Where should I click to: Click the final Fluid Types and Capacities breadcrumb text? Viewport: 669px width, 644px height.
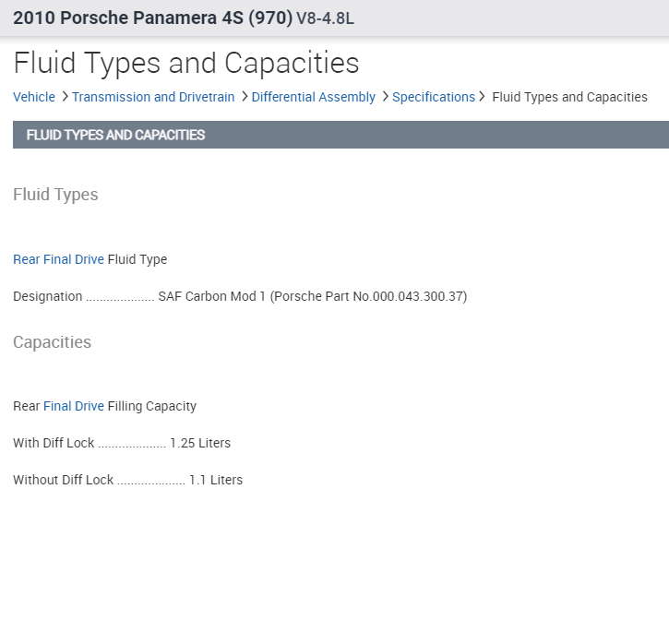569,97
